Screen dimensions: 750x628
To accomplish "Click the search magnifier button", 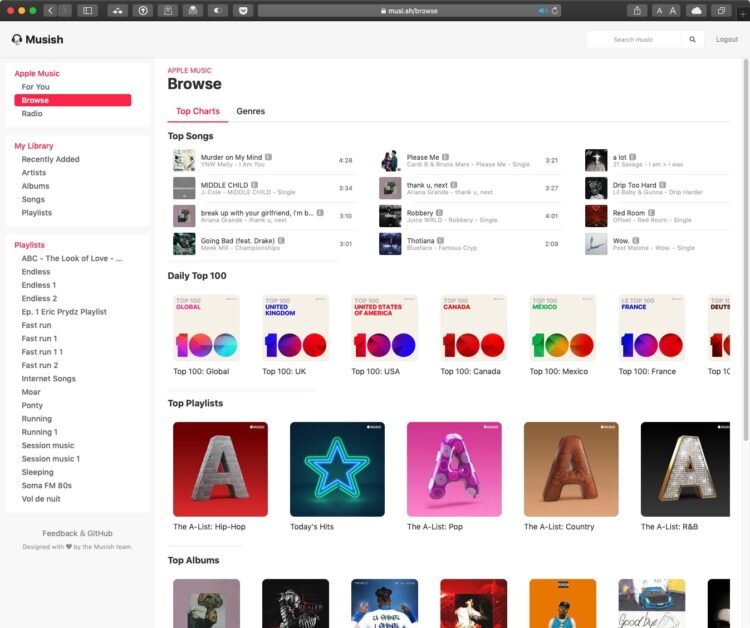I will click(692, 40).
